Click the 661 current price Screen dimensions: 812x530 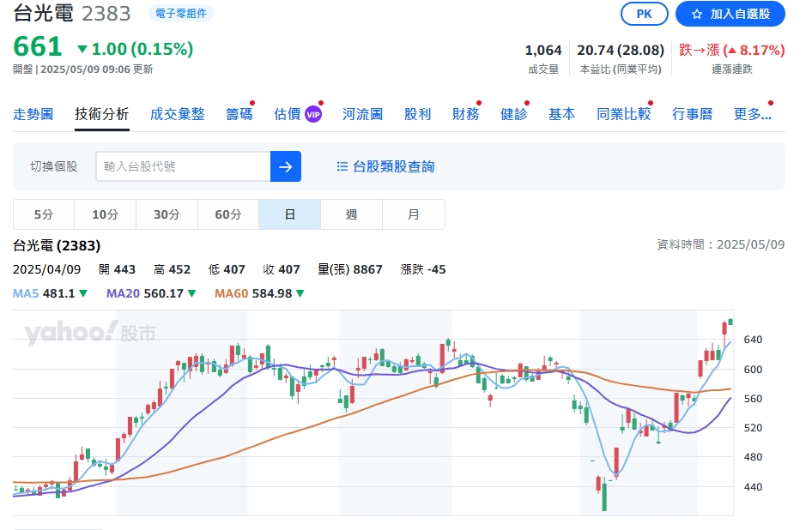click(x=37, y=46)
